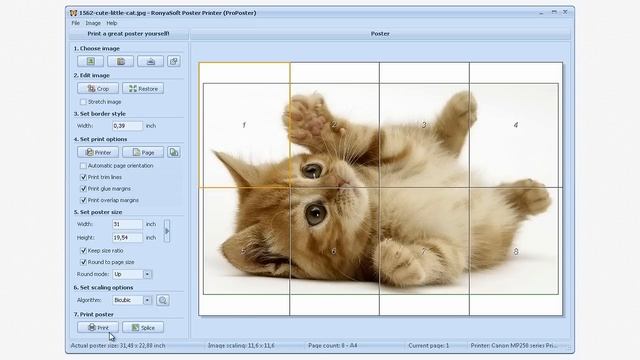This screenshot has height=360, width=640.
Task: Select the Bicubic algorithm combo box
Action: [132, 300]
